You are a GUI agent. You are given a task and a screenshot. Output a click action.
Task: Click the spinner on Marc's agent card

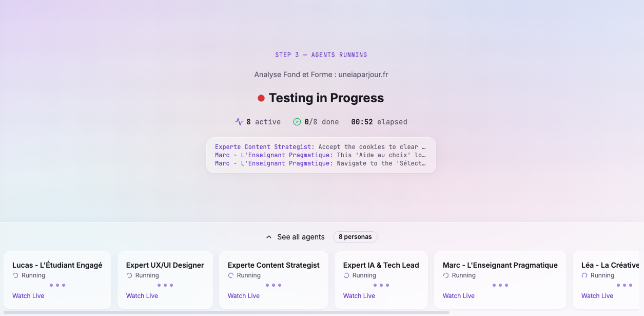[446, 275]
